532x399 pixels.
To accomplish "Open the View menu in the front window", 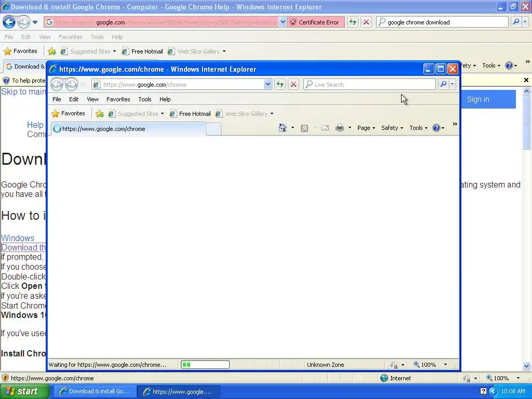I will (92, 99).
